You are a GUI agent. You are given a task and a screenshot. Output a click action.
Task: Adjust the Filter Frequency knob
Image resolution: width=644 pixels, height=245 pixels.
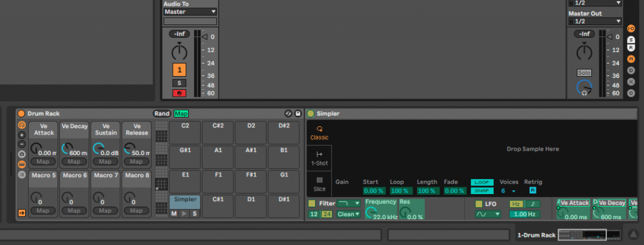pyautogui.click(x=370, y=212)
